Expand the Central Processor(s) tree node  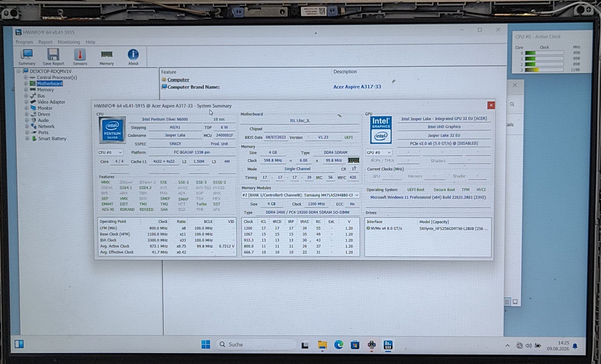(26, 77)
